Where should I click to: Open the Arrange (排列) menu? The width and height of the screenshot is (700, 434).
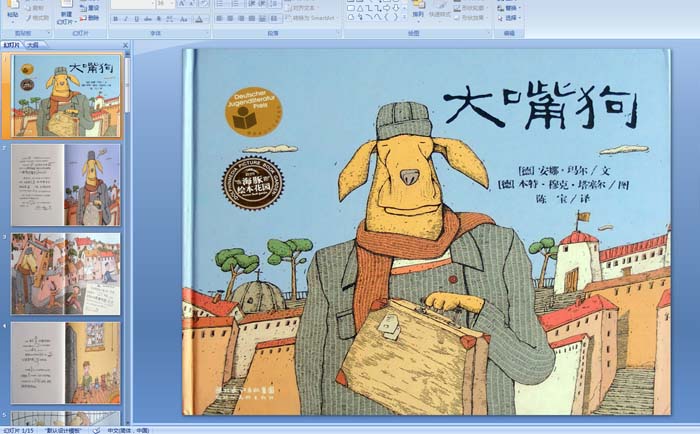point(418,11)
